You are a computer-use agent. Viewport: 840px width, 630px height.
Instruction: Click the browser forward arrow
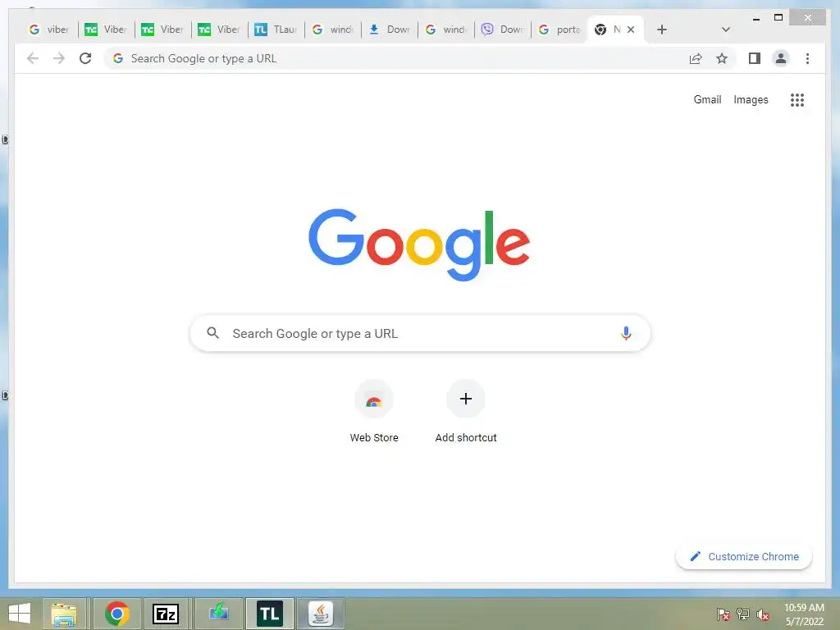59,58
